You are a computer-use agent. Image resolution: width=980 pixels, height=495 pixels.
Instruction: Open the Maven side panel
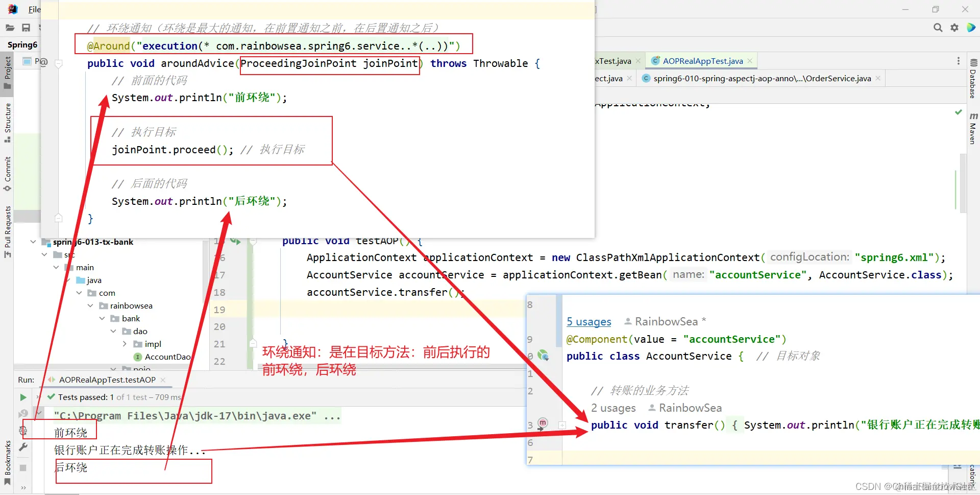(x=973, y=128)
